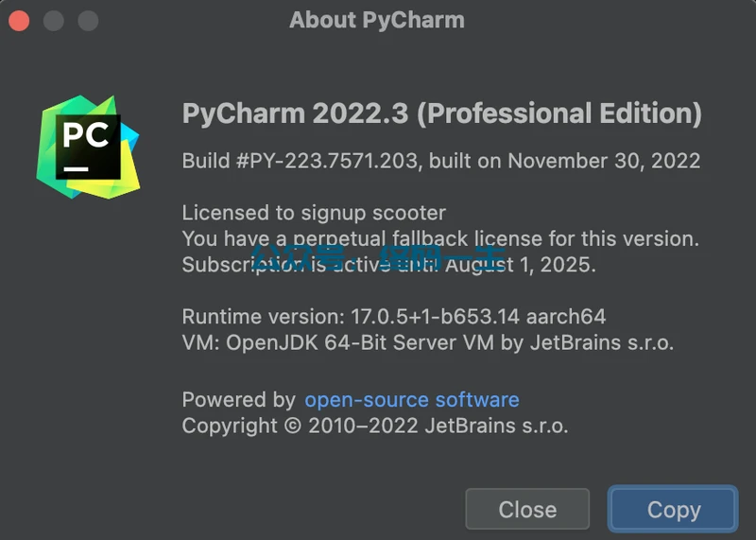Close the dialog with the red window button

tap(19, 21)
